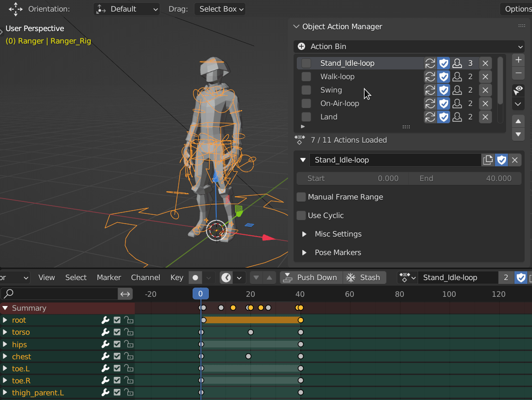
Task: Expand the Pose Markers section
Action: pyautogui.click(x=304, y=253)
